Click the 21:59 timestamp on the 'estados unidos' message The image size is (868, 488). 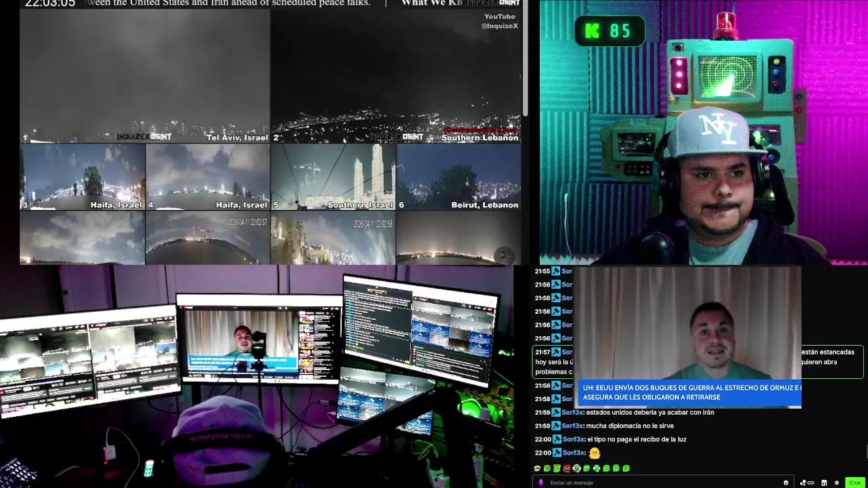tap(542, 412)
